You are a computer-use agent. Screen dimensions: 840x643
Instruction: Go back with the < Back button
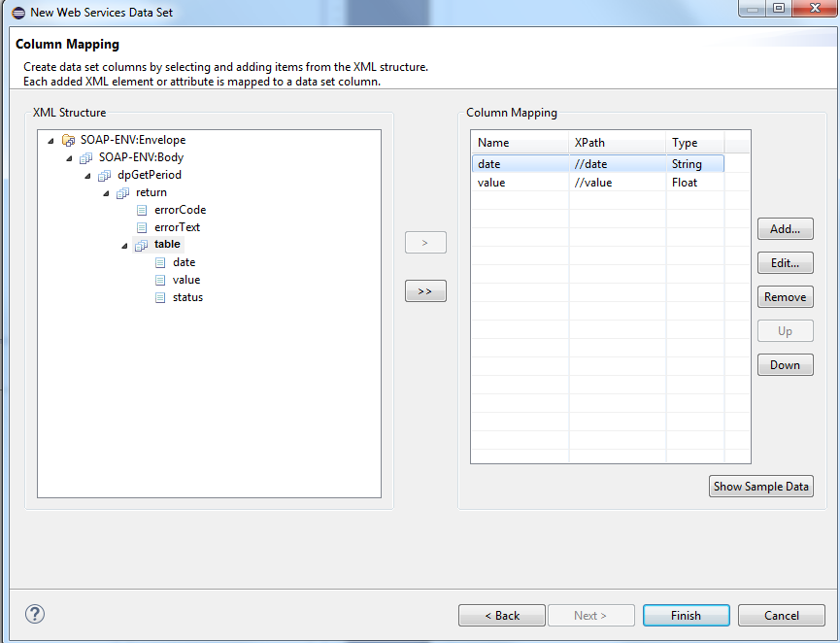(x=502, y=616)
